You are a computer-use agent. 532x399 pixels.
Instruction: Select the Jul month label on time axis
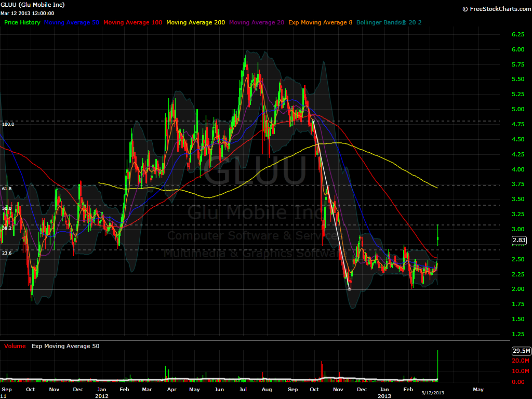(x=242, y=389)
